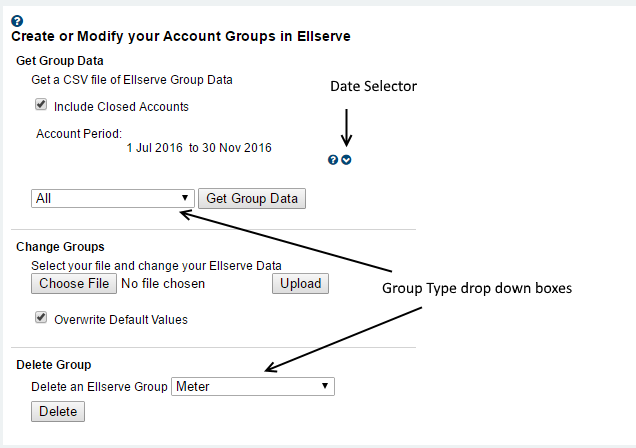Click the Change Groups section heading

pyautogui.click(x=60, y=246)
